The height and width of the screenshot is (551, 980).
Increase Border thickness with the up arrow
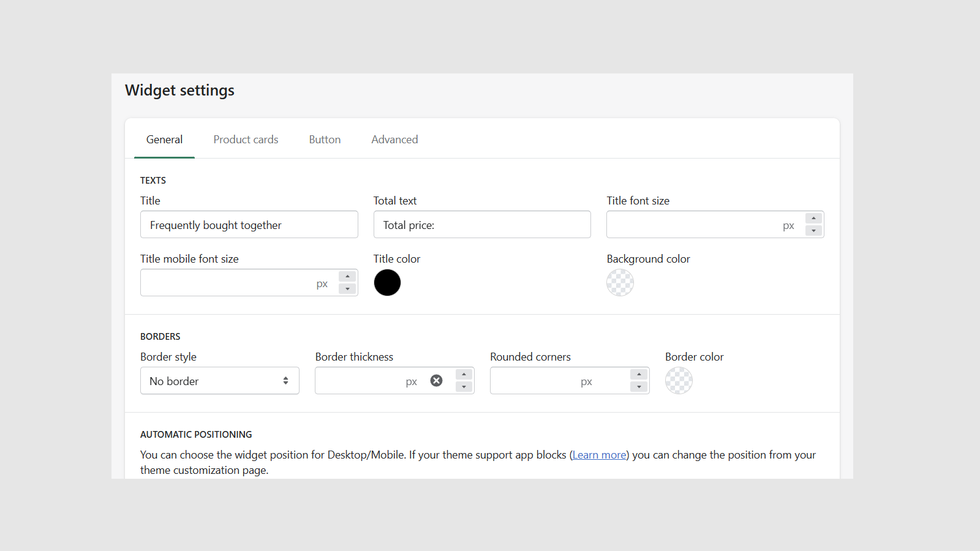click(463, 373)
